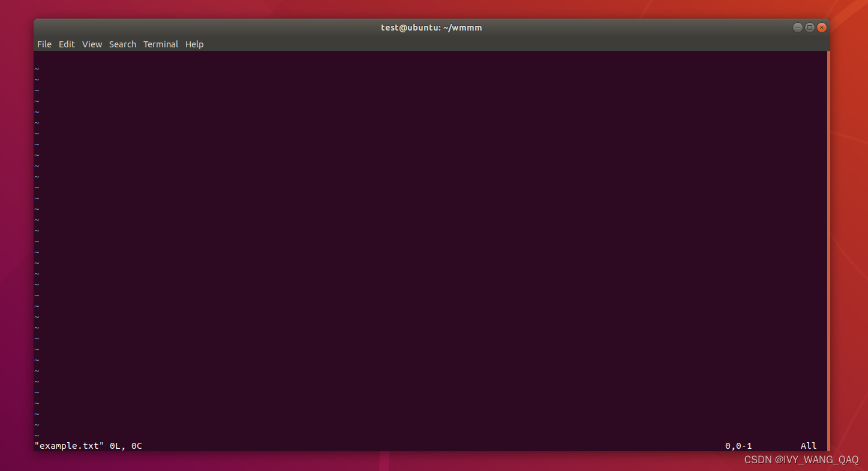Open the Terminal menu
Viewport: 868px width, 471px height.
(x=160, y=44)
